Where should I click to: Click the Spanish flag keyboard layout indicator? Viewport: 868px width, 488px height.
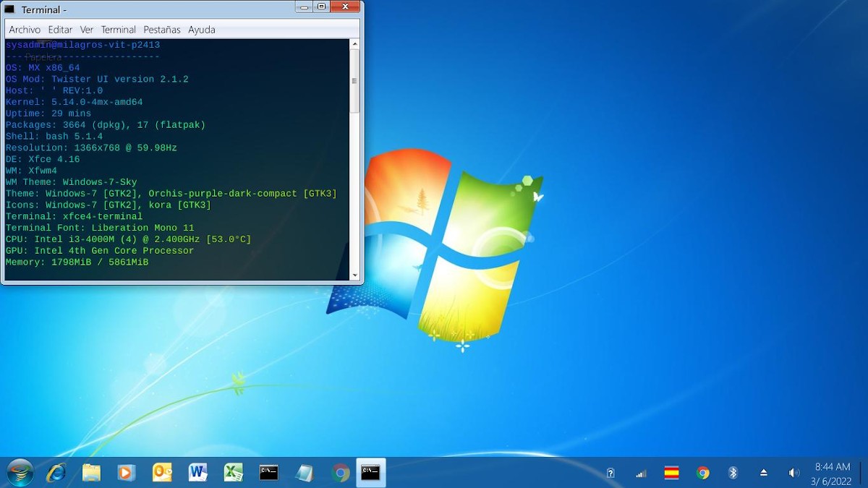pyautogui.click(x=671, y=473)
